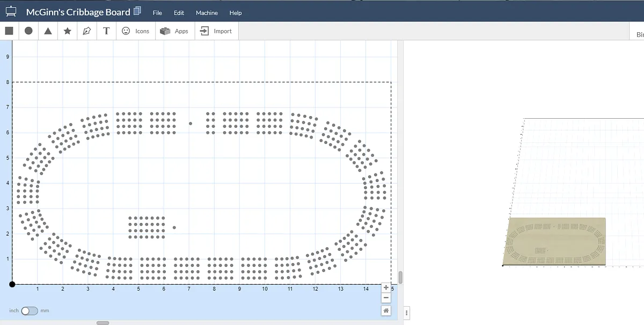This screenshot has width=644, height=325.
Task: Choose the Pen drawing tool
Action: point(87,31)
